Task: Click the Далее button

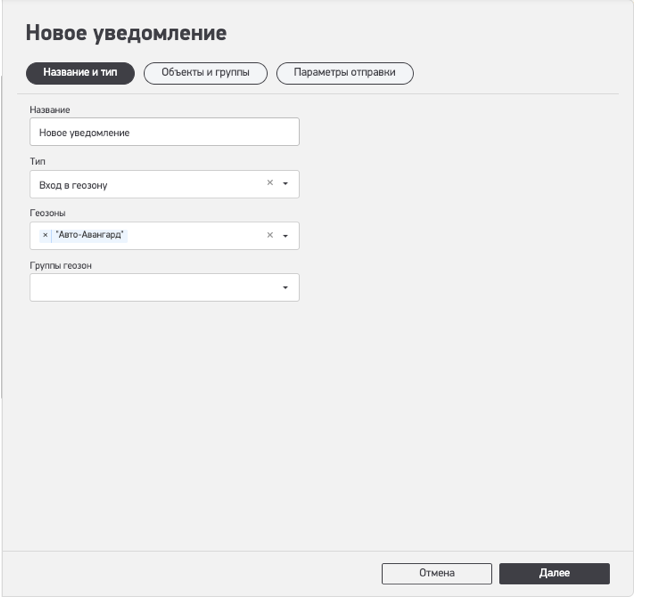Action: 554,573
